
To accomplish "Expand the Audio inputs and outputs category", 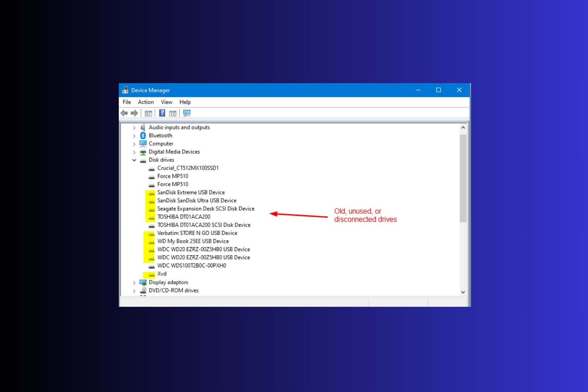I will (134, 127).
